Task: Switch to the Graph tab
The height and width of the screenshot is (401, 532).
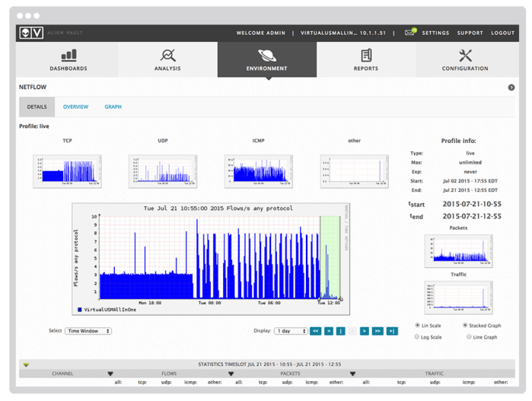Action: [x=113, y=107]
